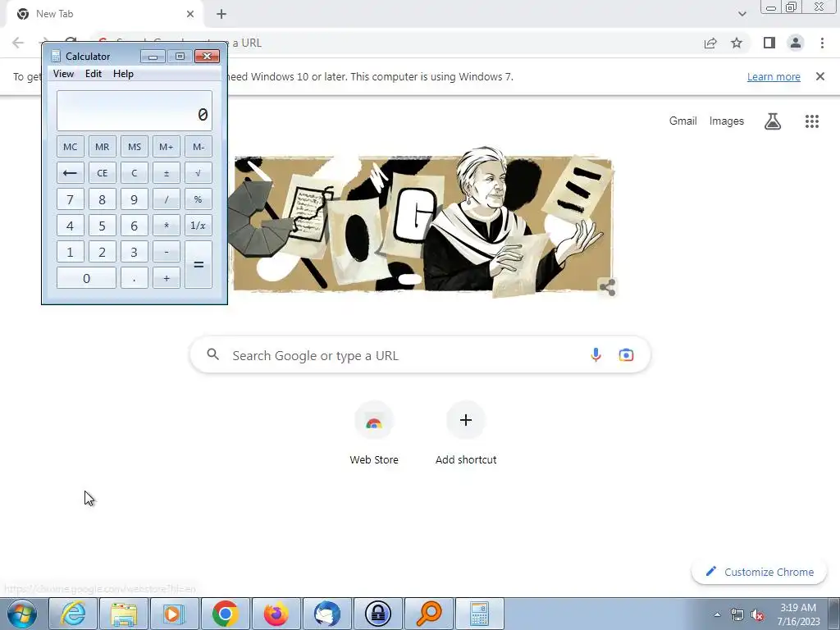Start voice search with microphone icon

(x=596, y=354)
